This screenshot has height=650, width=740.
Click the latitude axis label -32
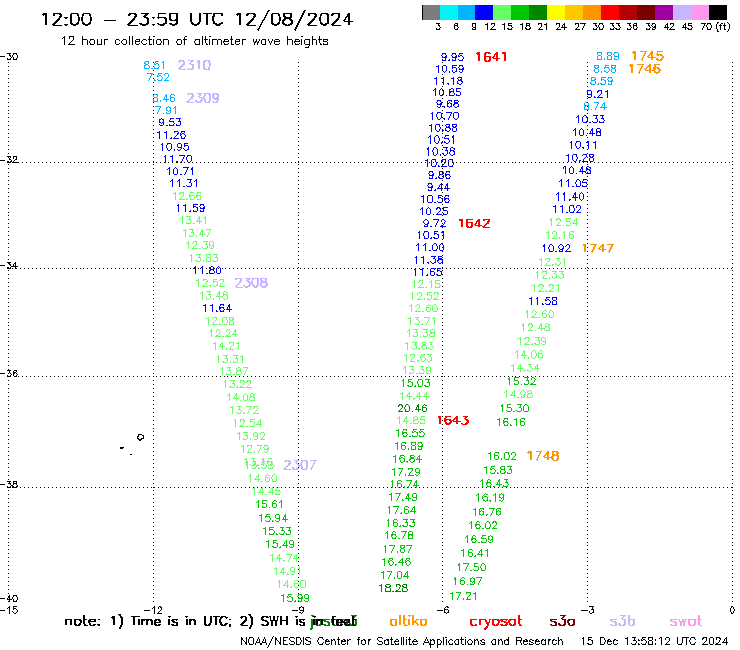click(9, 160)
